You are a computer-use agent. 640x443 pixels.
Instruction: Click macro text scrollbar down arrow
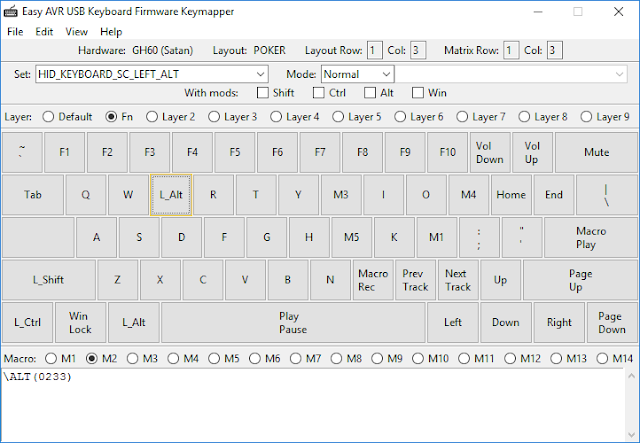click(x=631, y=435)
